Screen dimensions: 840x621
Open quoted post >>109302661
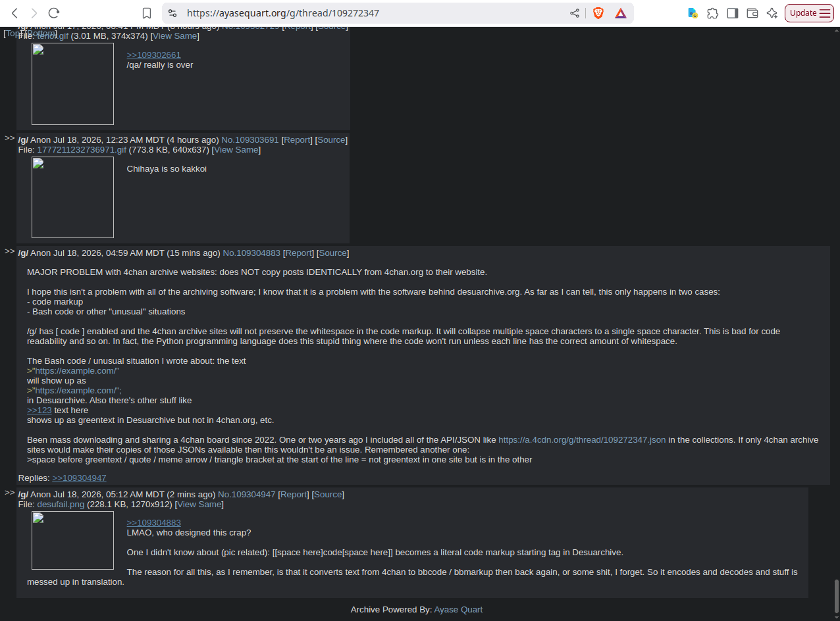pos(153,55)
